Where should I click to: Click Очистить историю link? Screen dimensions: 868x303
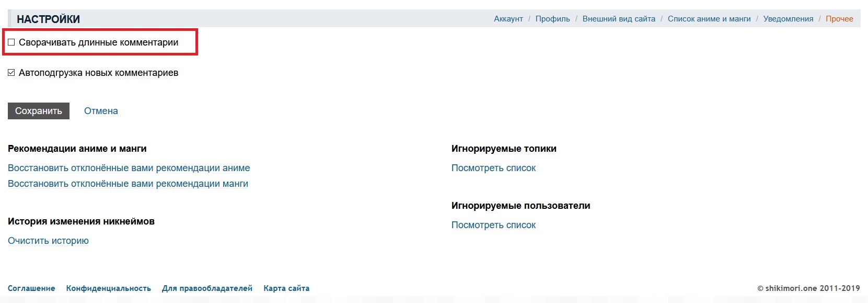click(x=48, y=241)
